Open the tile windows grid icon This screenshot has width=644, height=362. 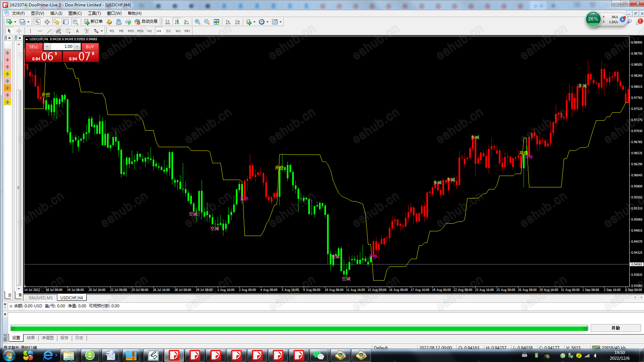pyautogui.click(x=216, y=22)
